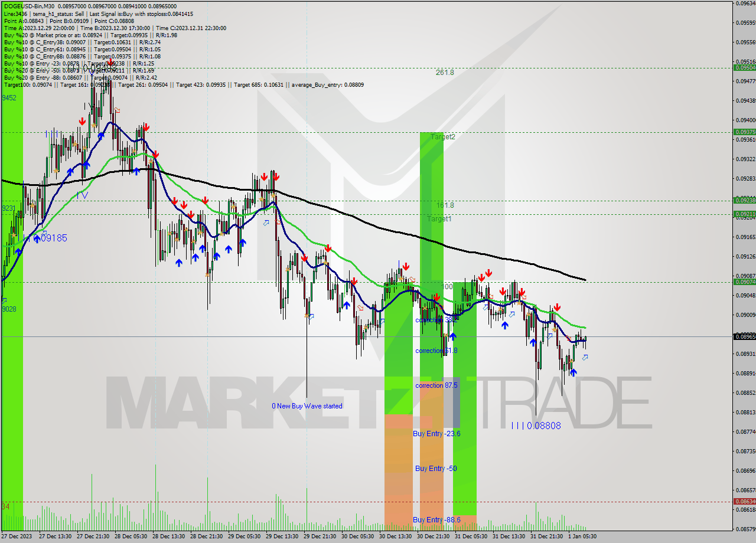
Task: Click the 'Target2' label
Action: click(x=442, y=136)
